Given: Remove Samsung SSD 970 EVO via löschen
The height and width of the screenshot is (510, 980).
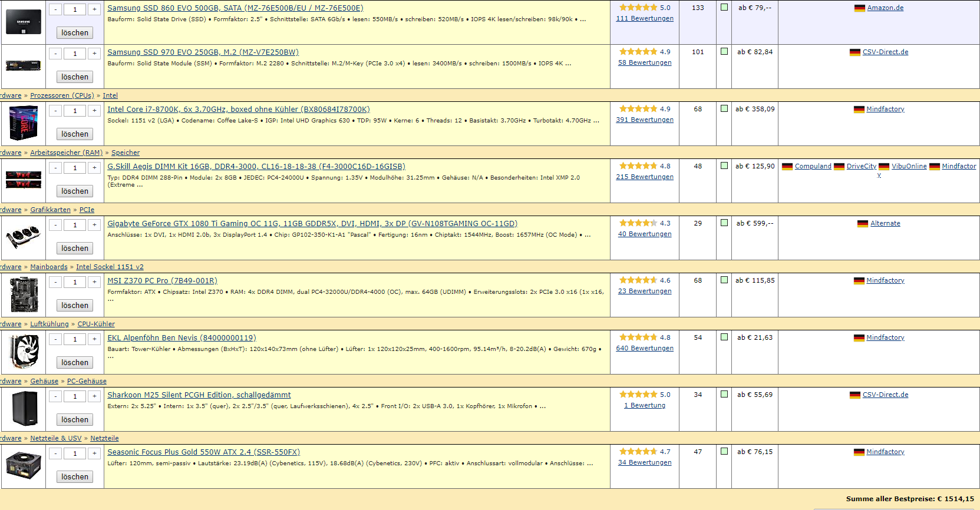Looking at the screenshot, I should point(75,77).
